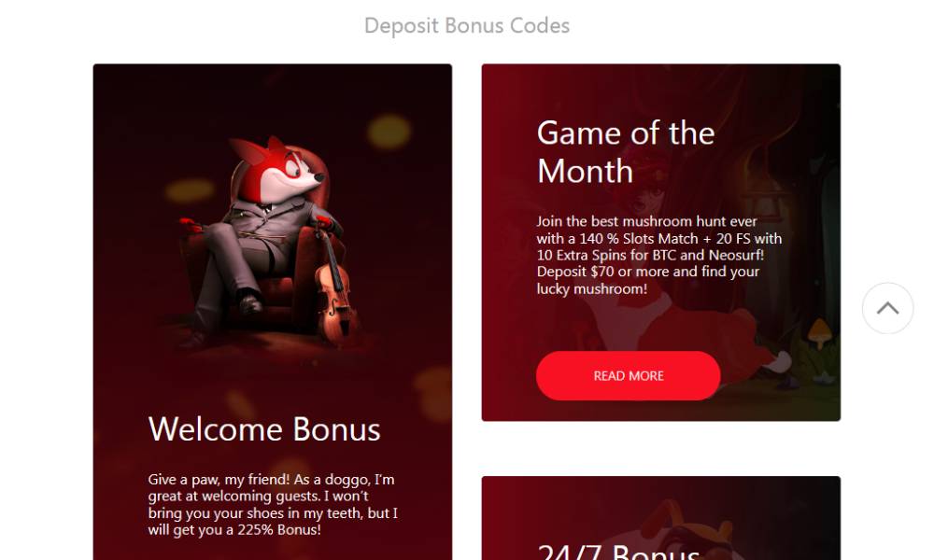
Task: Click the Deposit Bonus Codes section heading
Action: click(467, 25)
